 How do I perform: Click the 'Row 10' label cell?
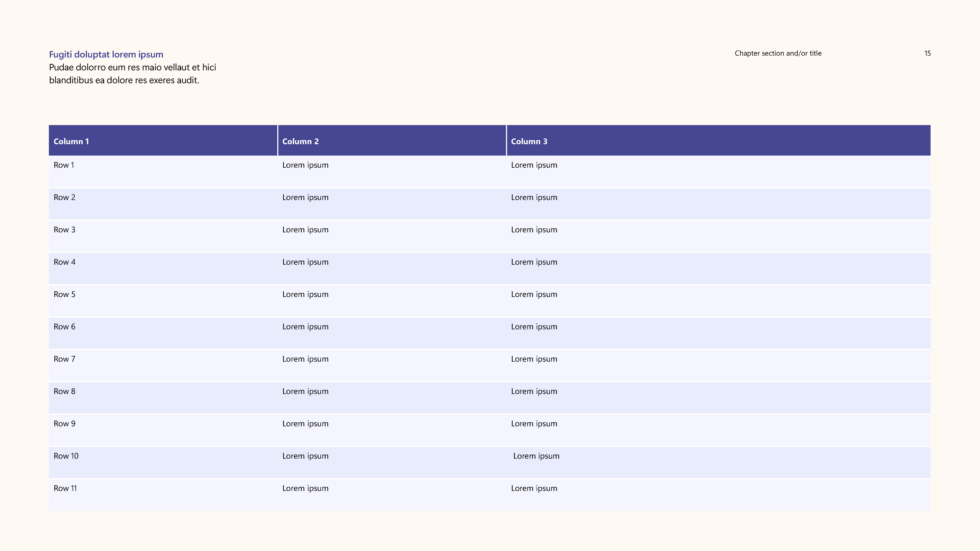(x=163, y=463)
